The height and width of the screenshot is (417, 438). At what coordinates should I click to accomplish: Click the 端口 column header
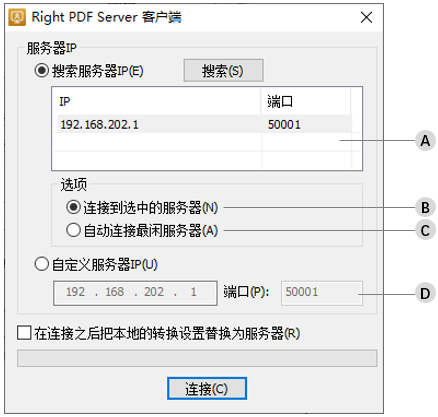pos(306,101)
